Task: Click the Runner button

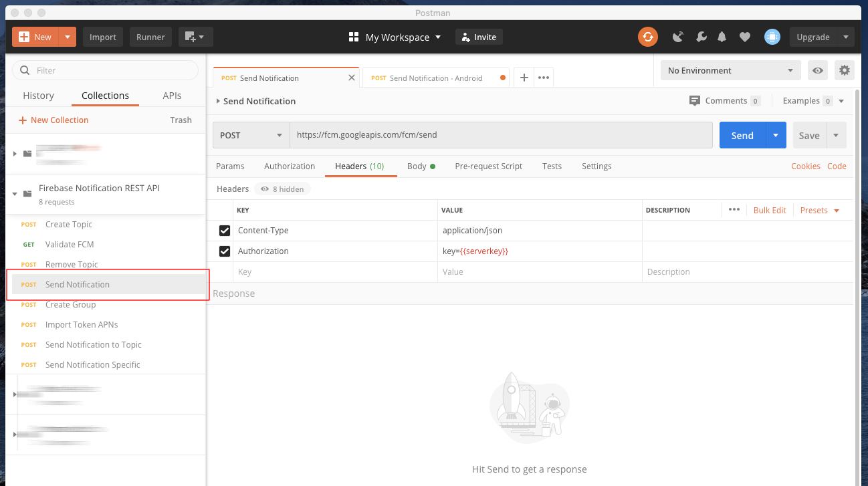Action: pos(150,37)
